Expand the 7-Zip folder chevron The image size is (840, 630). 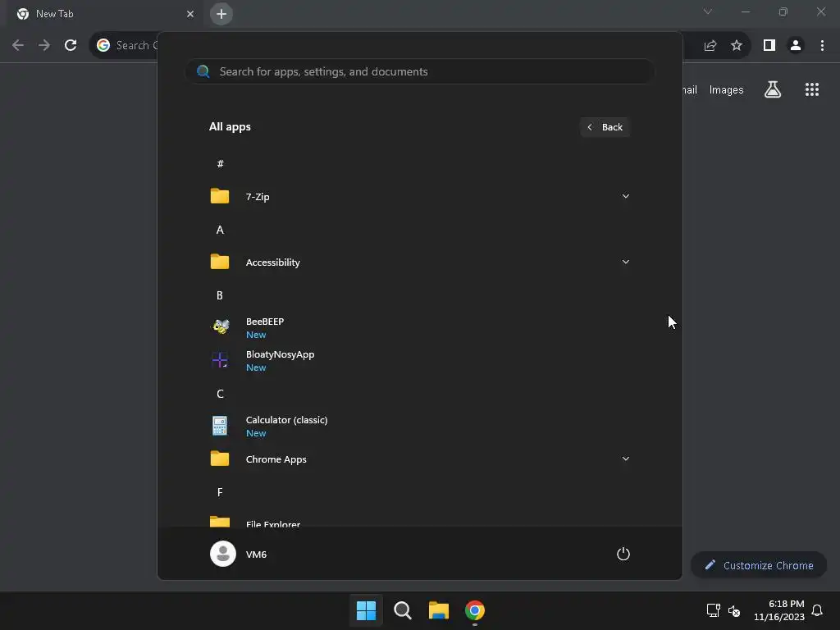pyautogui.click(x=625, y=196)
